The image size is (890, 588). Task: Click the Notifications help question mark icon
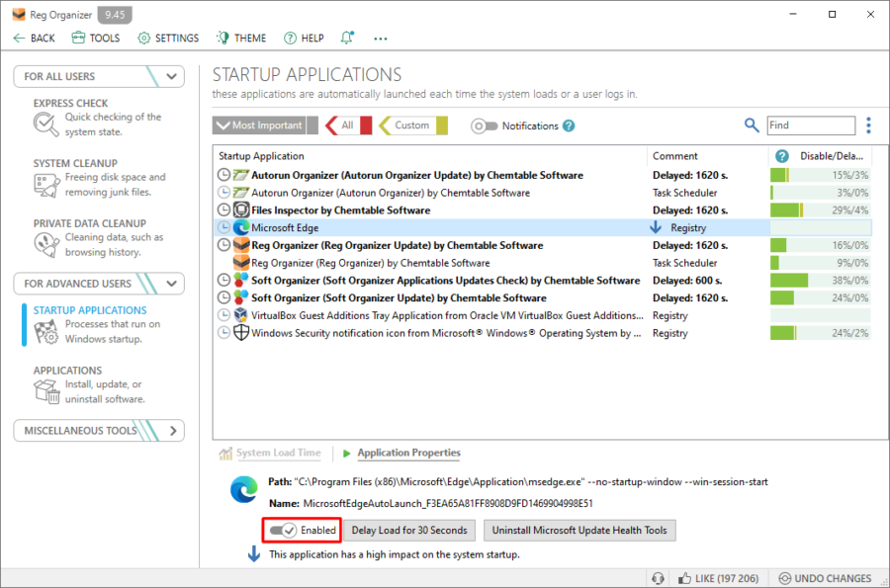pos(569,126)
